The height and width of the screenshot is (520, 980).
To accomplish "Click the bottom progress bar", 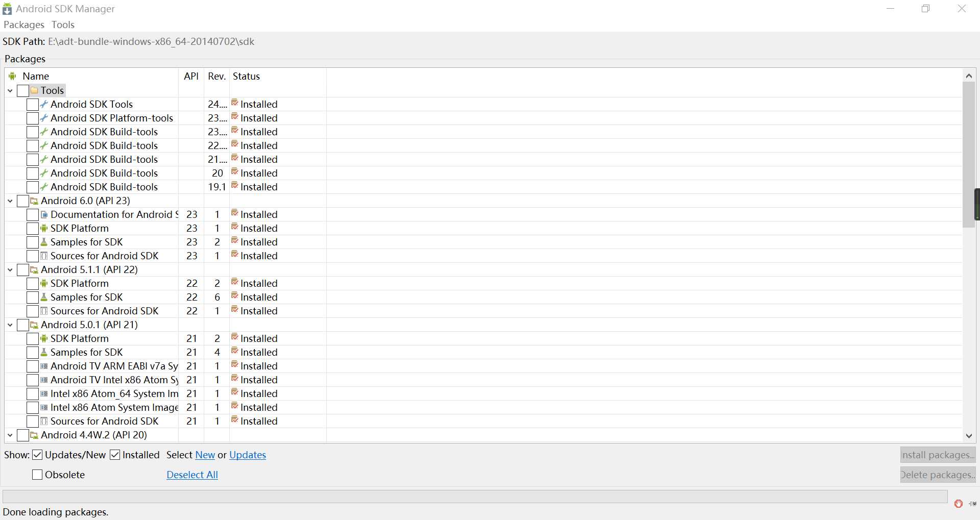I will tap(475, 497).
